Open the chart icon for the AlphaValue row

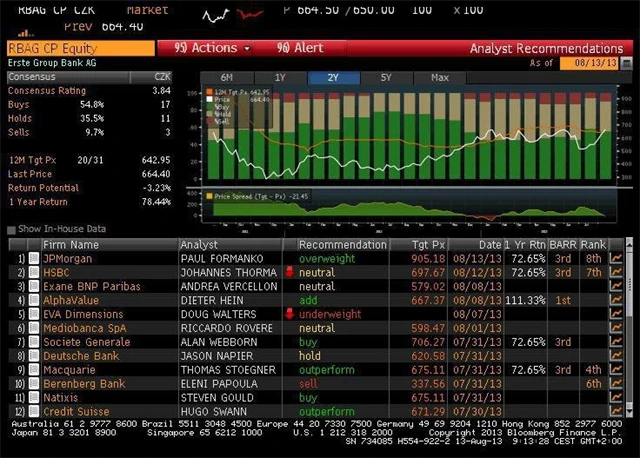(616, 300)
